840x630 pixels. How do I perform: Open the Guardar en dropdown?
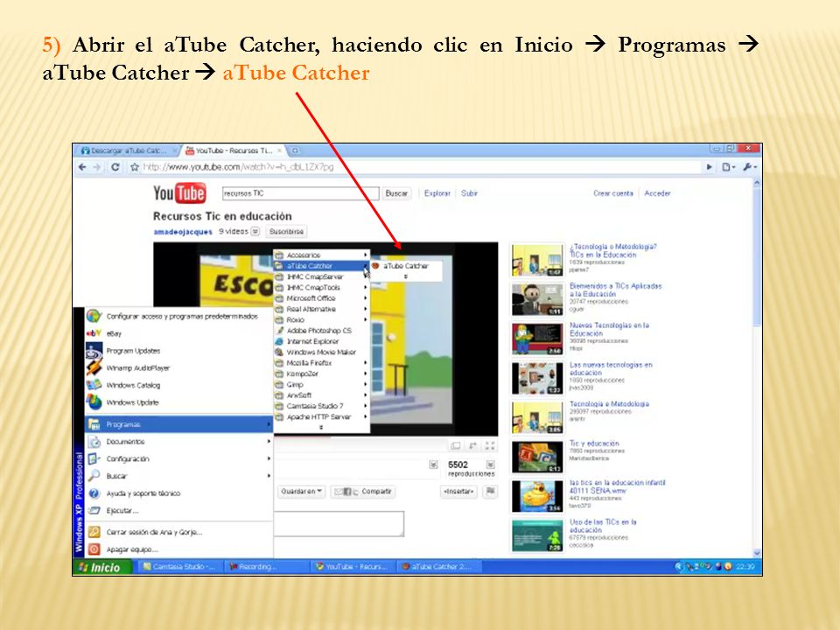302,491
